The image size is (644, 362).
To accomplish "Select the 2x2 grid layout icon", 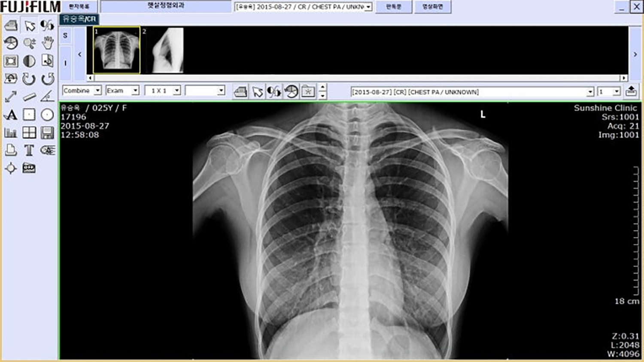I will pos(29,133).
